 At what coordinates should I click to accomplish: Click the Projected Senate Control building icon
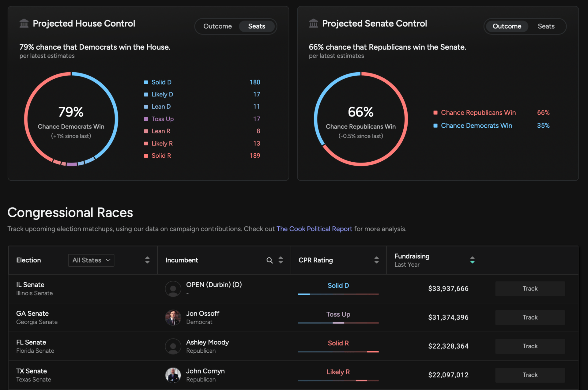(313, 23)
